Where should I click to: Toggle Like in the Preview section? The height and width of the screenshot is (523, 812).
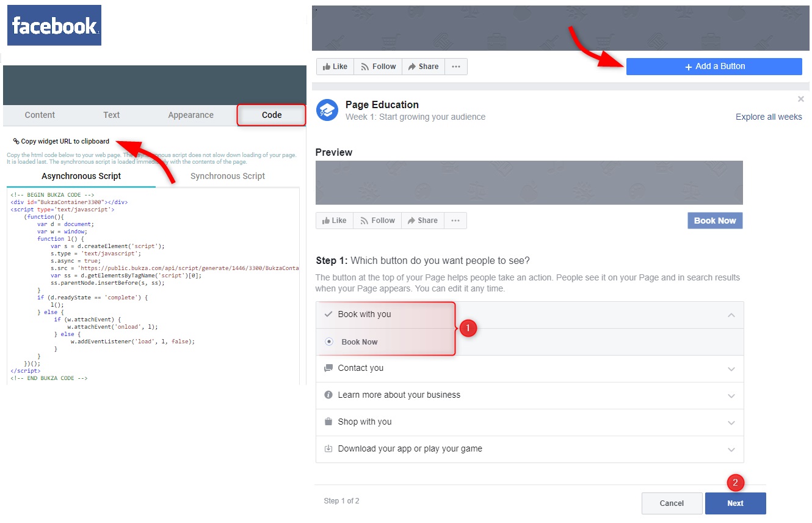click(x=334, y=220)
